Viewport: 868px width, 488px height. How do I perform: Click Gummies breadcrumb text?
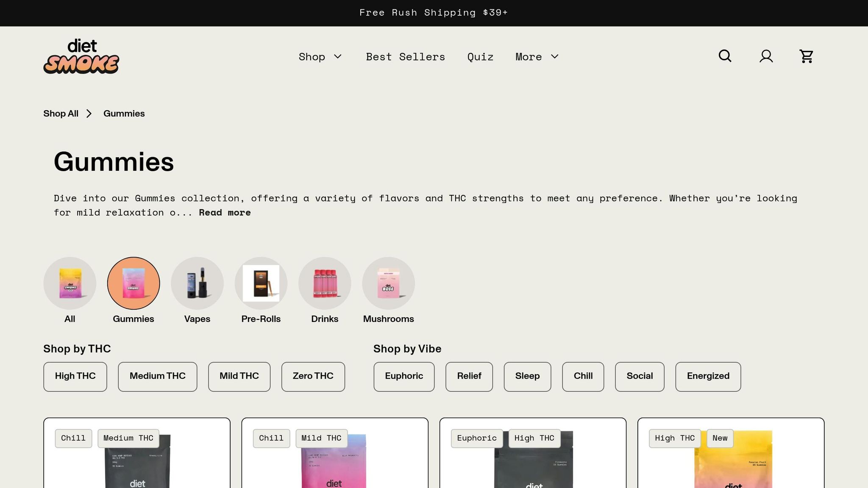tap(124, 114)
